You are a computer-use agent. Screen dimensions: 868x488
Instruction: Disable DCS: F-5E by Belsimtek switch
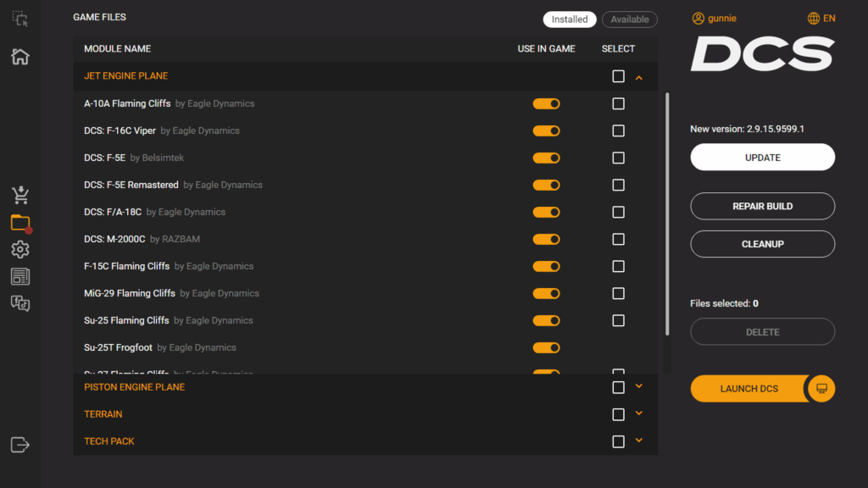547,158
